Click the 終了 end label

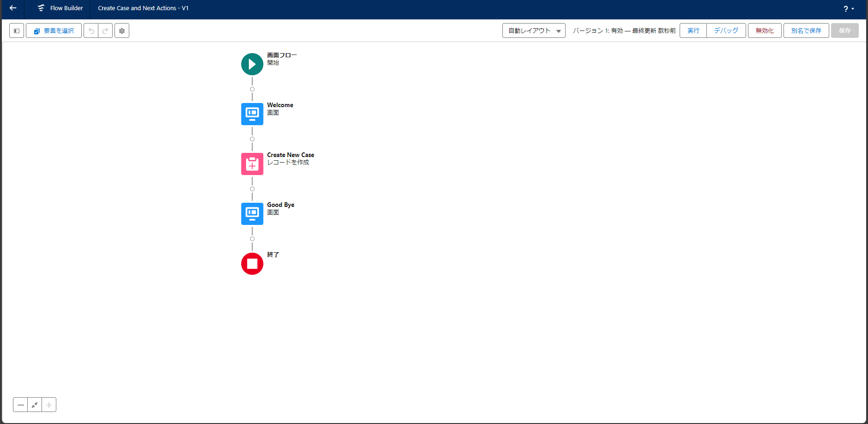tap(273, 254)
